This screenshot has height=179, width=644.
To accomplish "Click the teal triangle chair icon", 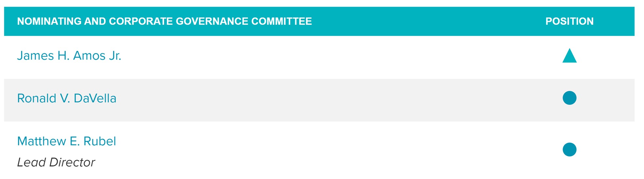I will 569,56.
